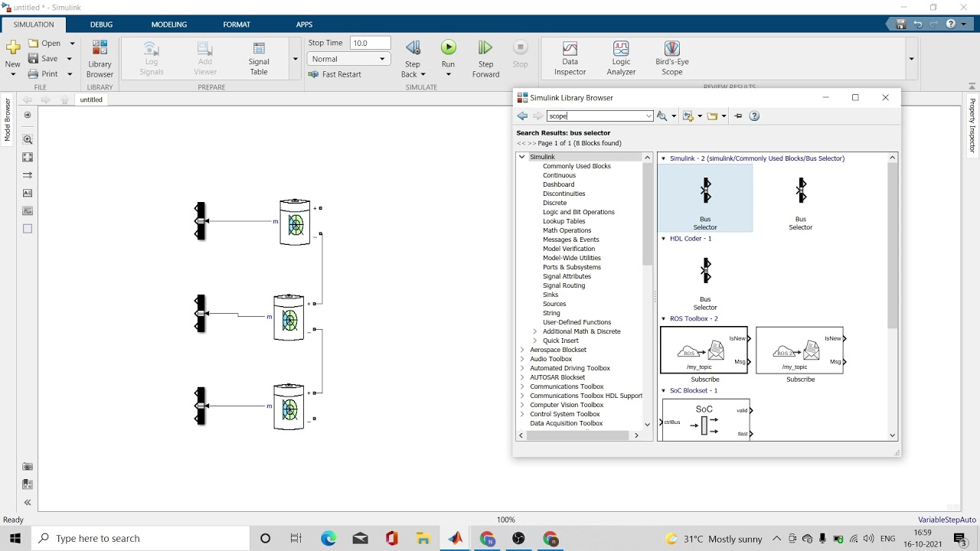Collapse the HDL Coder - 1 results section
Screen dimensions: 980x551
(x=664, y=239)
